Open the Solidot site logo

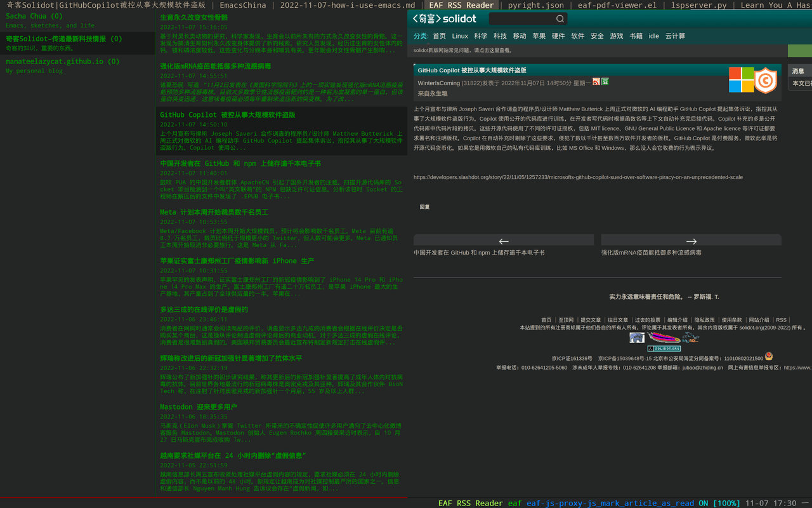[x=444, y=19]
